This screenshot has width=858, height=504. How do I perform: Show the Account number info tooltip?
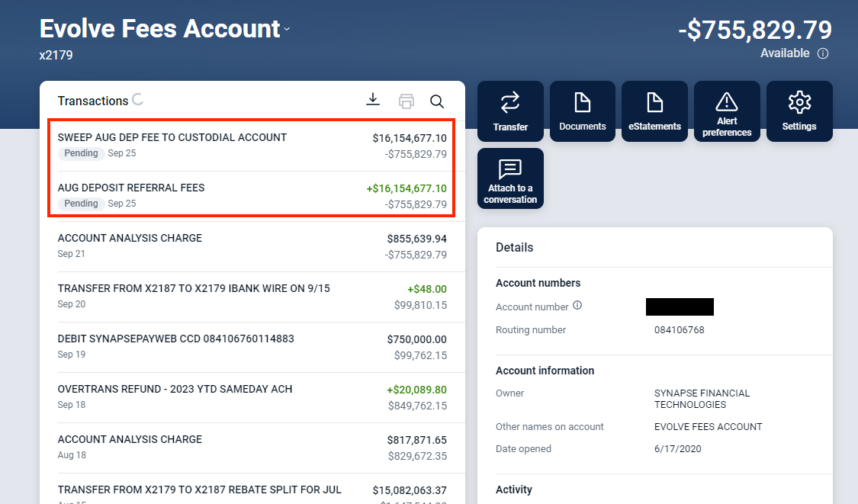578,305
